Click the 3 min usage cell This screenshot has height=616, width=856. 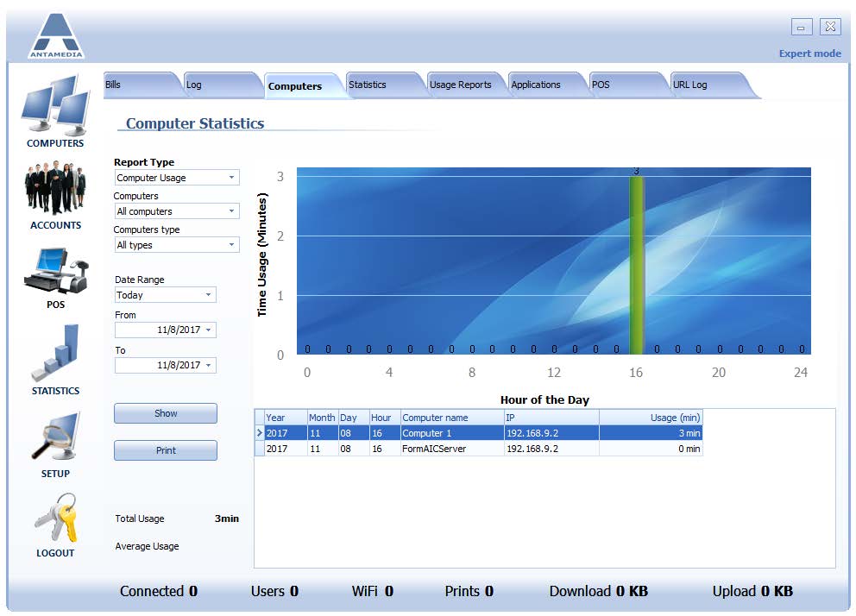click(651, 433)
